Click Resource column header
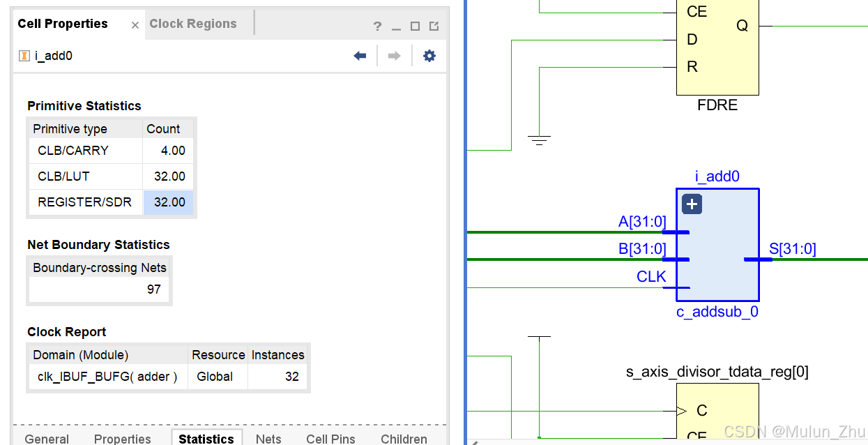Image resolution: width=868 pixels, height=445 pixels. click(x=218, y=355)
